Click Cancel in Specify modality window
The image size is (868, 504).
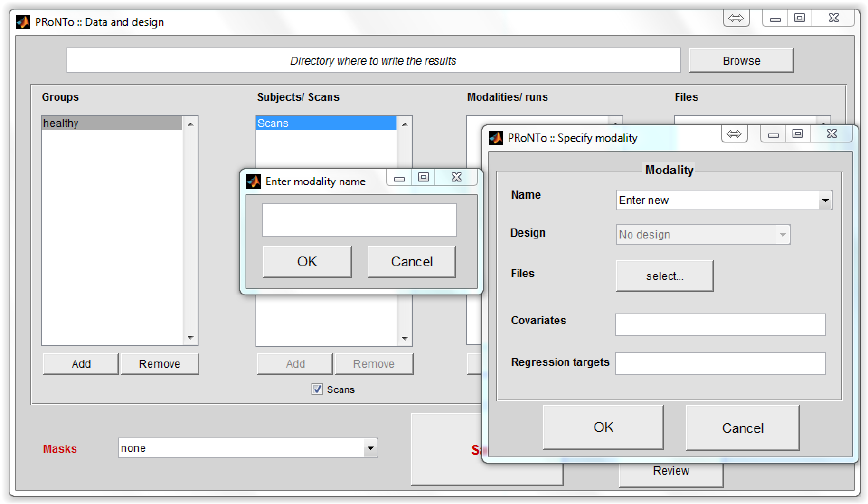coord(743,428)
